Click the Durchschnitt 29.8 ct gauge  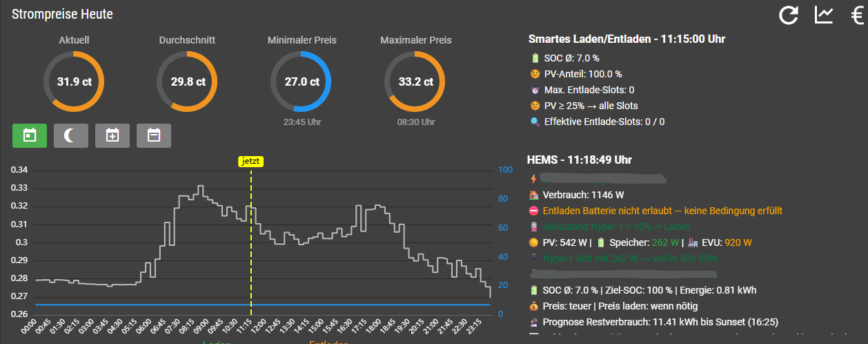(x=187, y=82)
